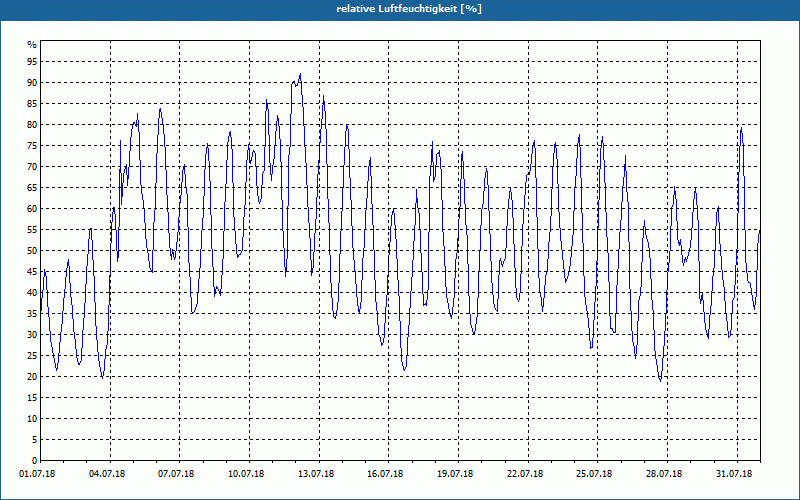Select the x-axis date label 04.07.18
Image resolution: width=800 pixels, height=500 pixels.
(x=107, y=474)
